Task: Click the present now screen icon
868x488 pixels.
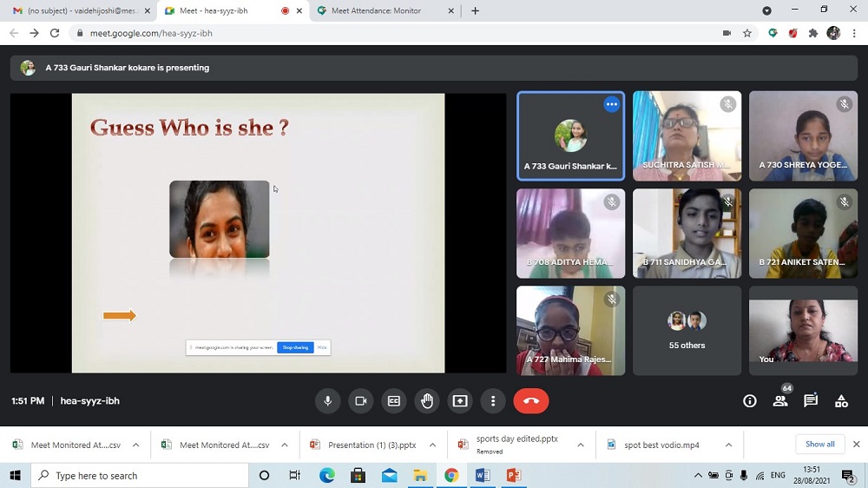Action: (460, 401)
